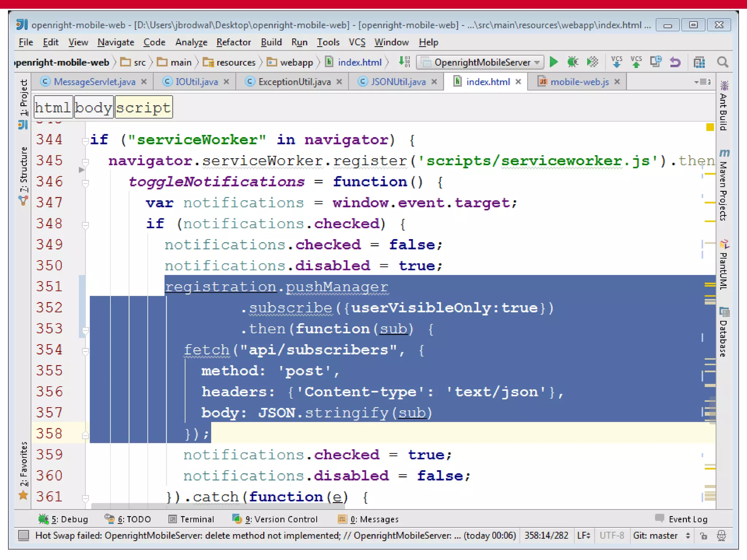This screenshot has width=747, height=560.
Task: Toggle the fold marker on line 348
Action: tap(85, 225)
